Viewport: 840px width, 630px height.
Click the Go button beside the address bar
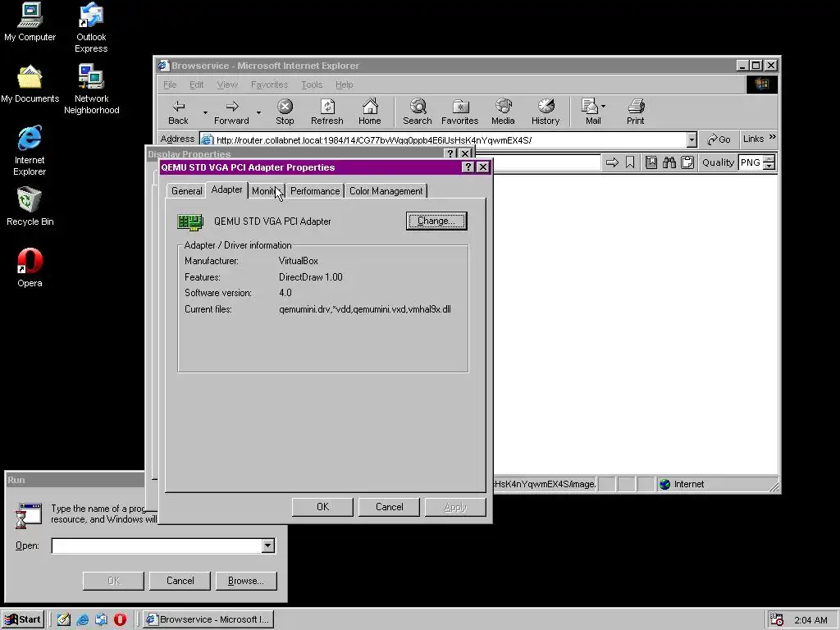(719, 139)
